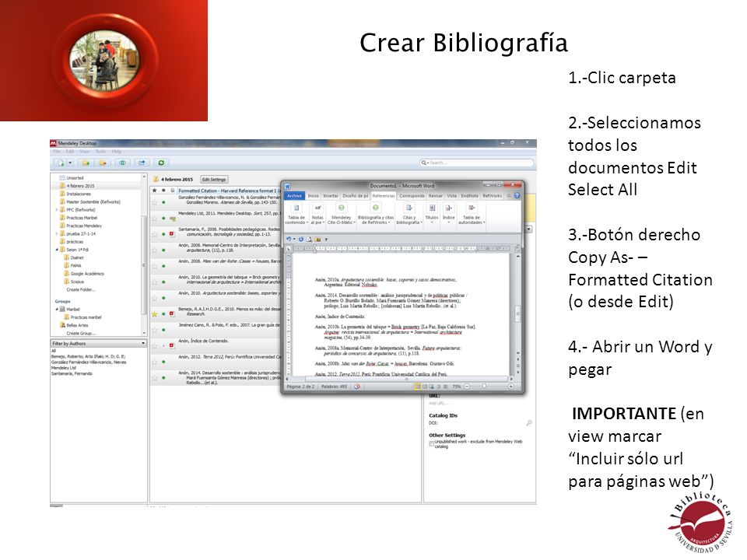Toggle read status dot for Mendeley Ltd row
Screen dimensions: 747x560
click(164, 219)
